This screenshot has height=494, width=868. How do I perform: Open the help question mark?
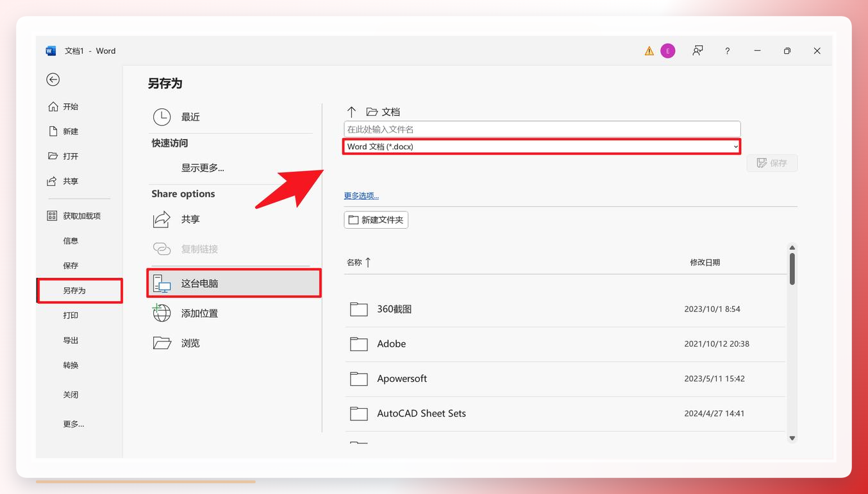727,51
